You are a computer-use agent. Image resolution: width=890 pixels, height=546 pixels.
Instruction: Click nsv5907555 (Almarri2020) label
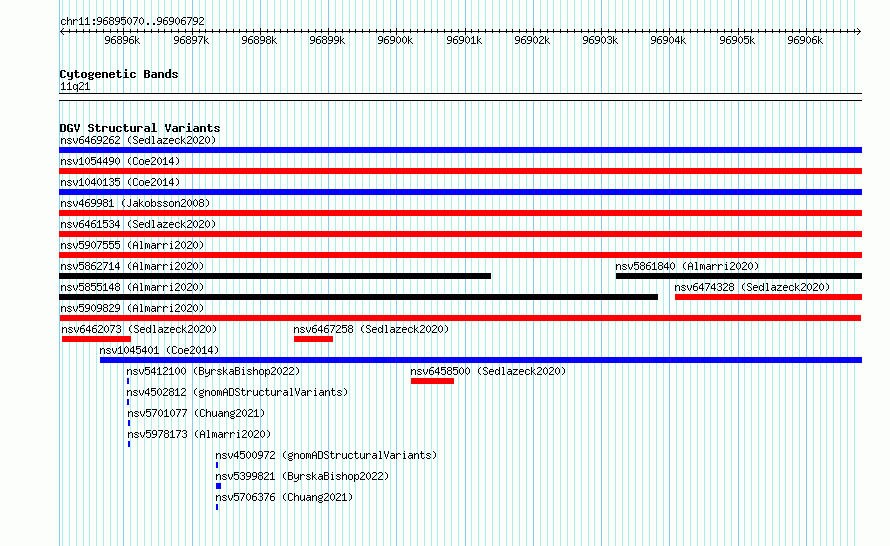pyautogui.click(x=132, y=245)
